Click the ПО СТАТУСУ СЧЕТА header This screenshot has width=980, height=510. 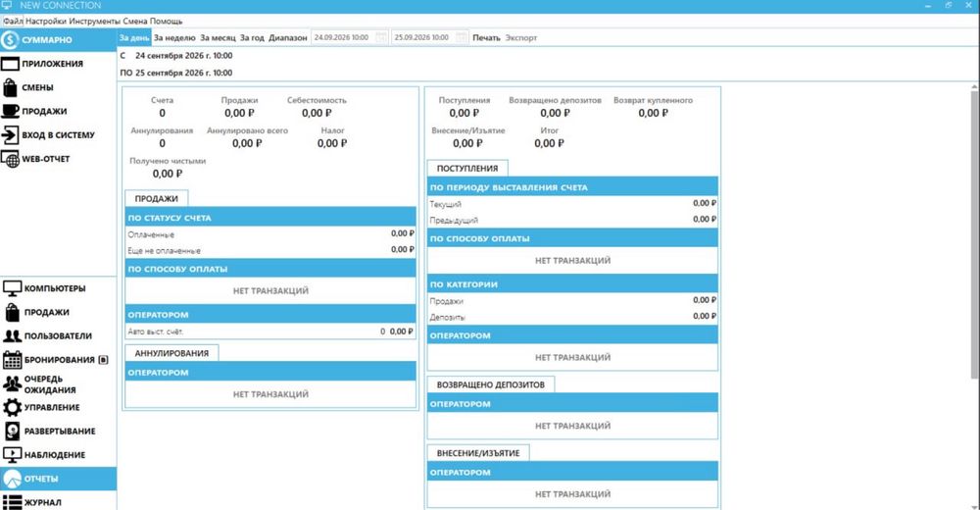[270, 218]
